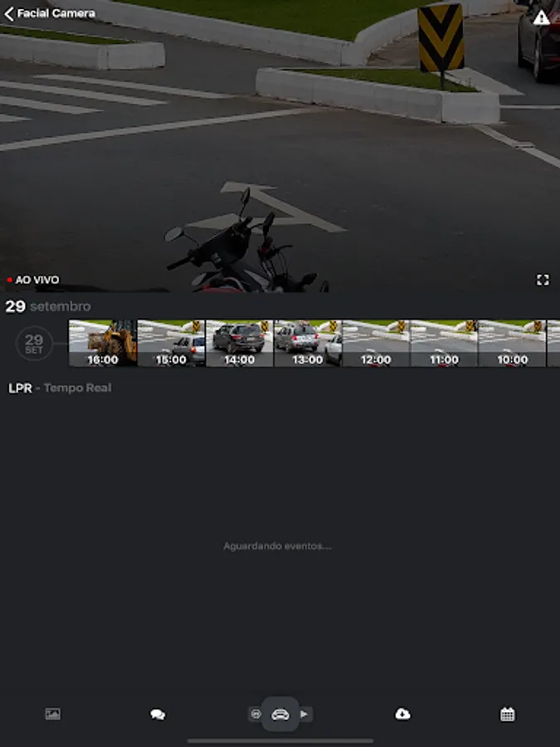The height and width of the screenshot is (747, 560).
Task: Open the 15:00 recording thumbnail
Action: point(171,343)
